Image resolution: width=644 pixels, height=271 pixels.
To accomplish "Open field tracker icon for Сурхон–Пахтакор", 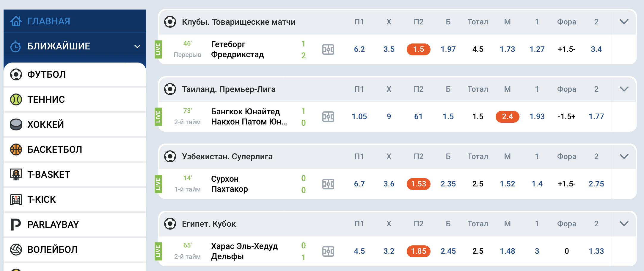I will pyautogui.click(x=328, y=184).
